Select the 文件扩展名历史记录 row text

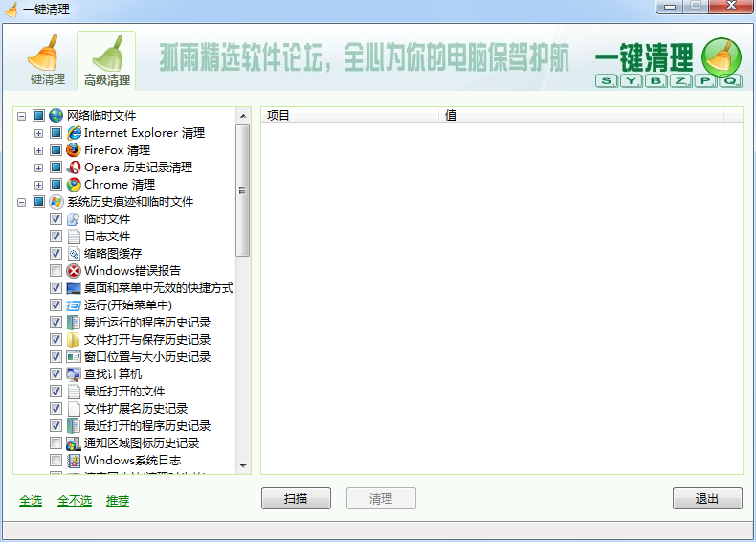point(136,409)
